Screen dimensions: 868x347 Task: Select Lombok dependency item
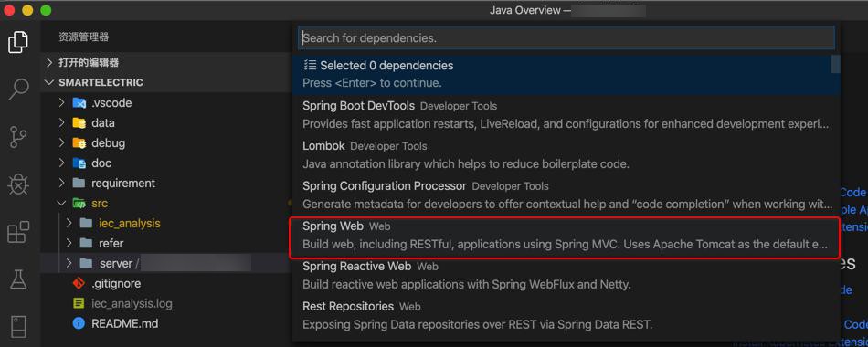click(566, 155)
